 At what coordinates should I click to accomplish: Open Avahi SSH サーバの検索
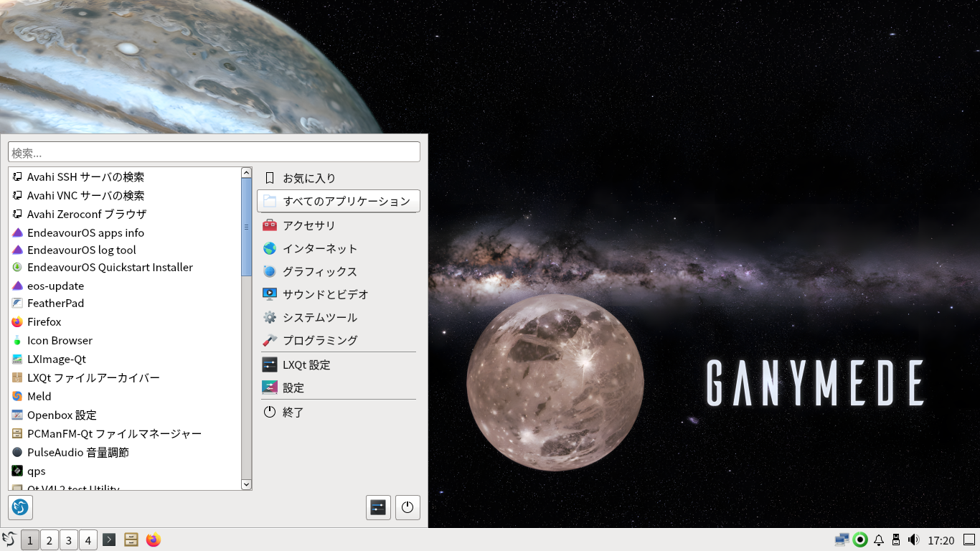(126, 177)
